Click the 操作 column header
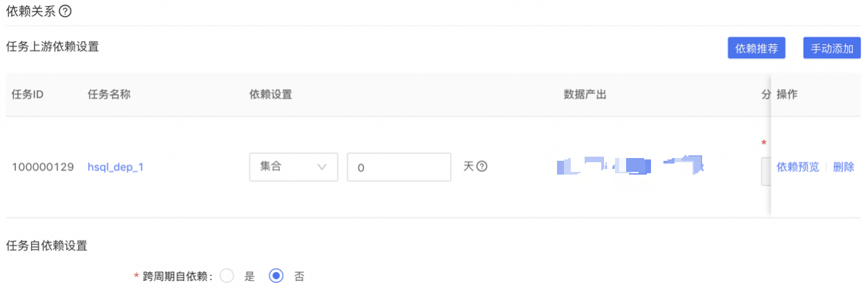The width and height of the screenshot is (868, 294). point(787,95)
